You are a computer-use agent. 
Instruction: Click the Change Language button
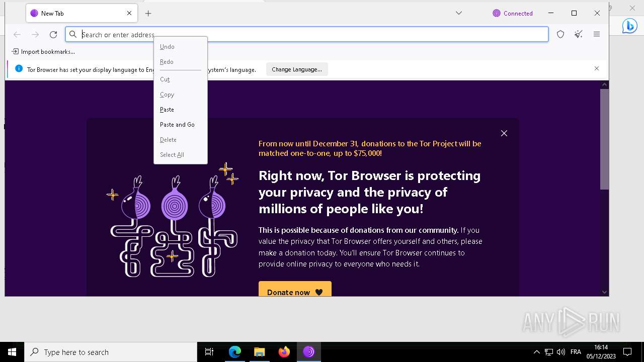(x=297, y=69)
